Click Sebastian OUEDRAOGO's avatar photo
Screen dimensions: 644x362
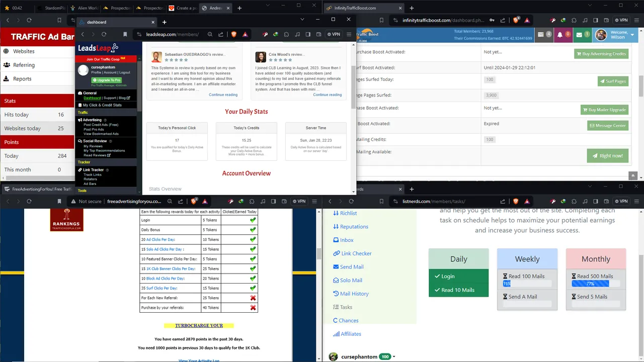coord(156,57)
